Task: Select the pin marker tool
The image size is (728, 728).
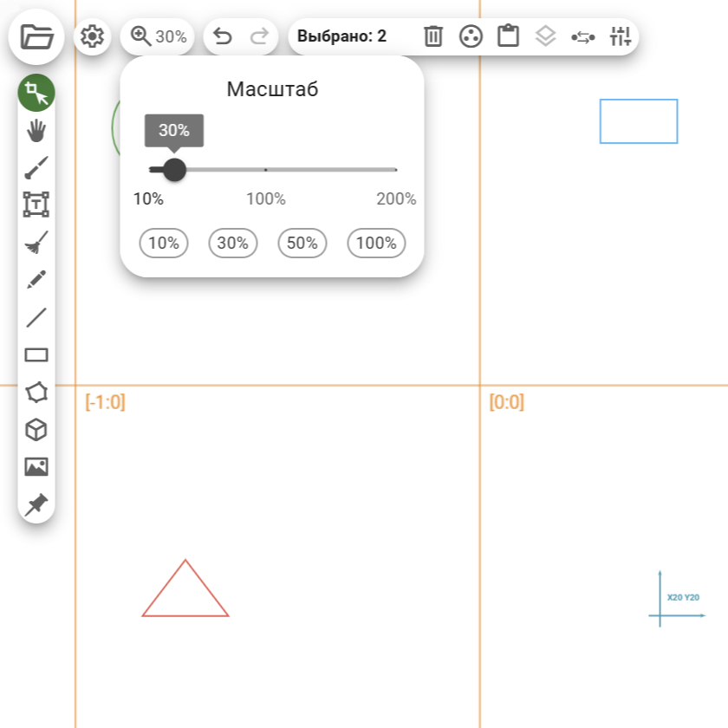Action: [x=36, y=504]
